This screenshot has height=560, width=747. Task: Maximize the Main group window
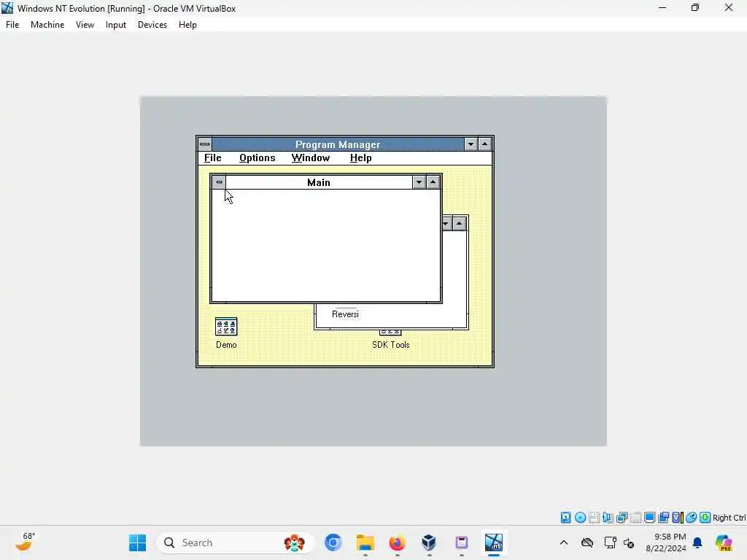click(433, 182)
